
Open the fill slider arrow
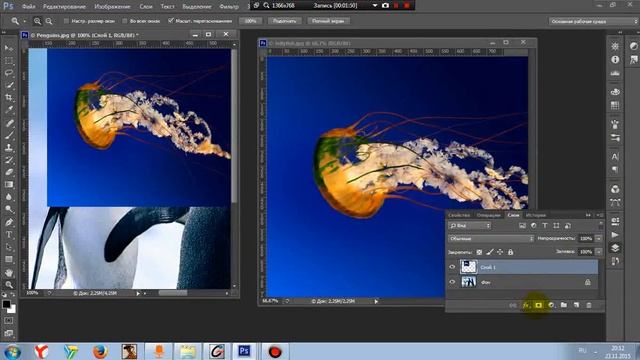598,252
